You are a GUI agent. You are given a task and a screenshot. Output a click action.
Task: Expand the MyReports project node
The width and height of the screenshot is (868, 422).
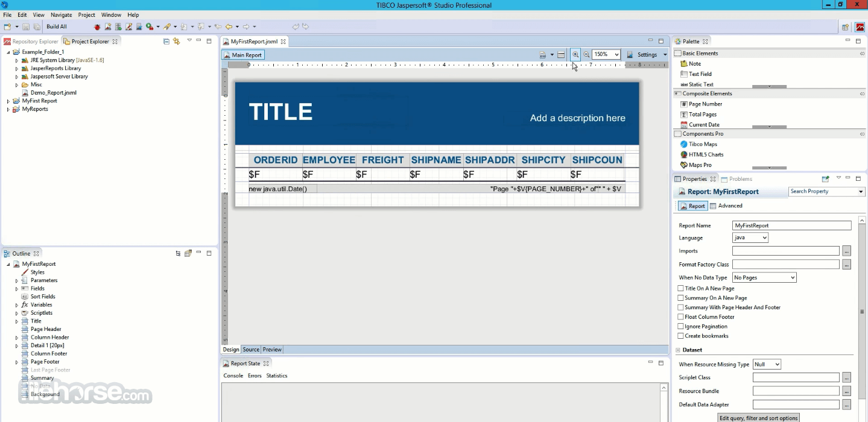coord(8,109)
